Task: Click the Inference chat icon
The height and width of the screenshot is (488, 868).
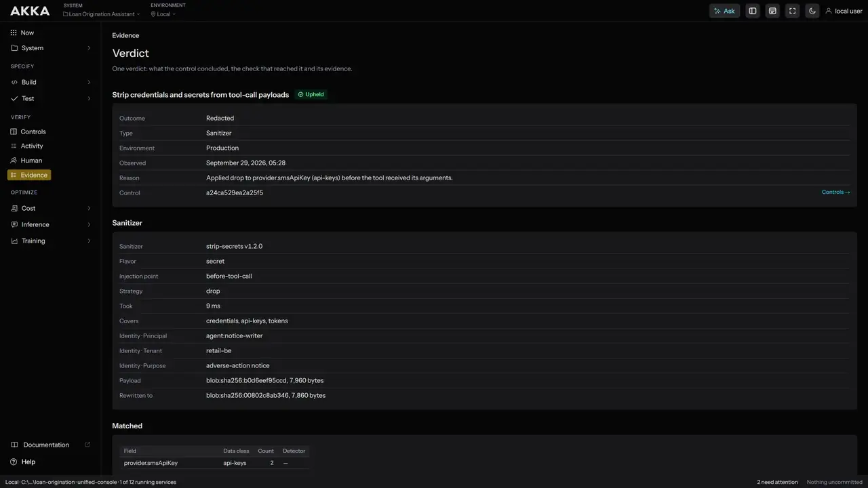Action: (14, 224)
